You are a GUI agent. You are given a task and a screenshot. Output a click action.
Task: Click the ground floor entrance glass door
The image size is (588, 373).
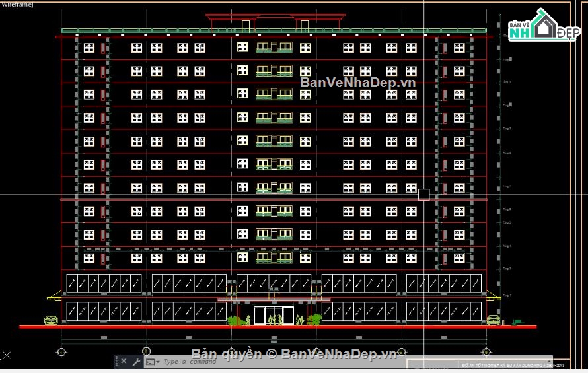(274, 316)
